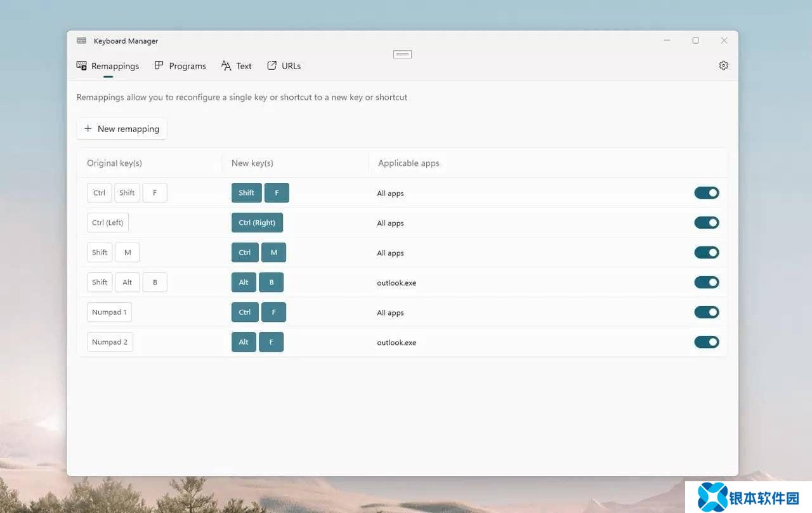Select the Numpad 1 original key
Screen dimensions: 812x513
click(x=109, y=312)
